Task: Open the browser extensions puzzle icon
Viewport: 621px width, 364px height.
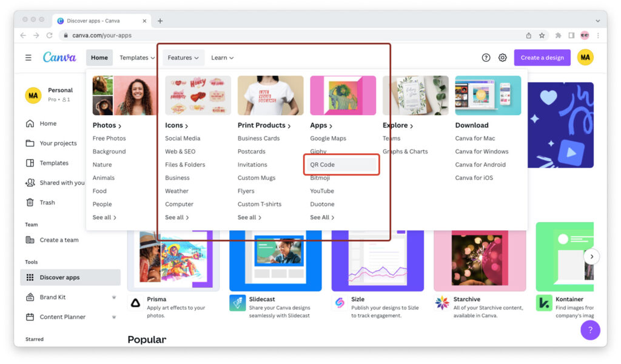Action: (x=558, y=35)
